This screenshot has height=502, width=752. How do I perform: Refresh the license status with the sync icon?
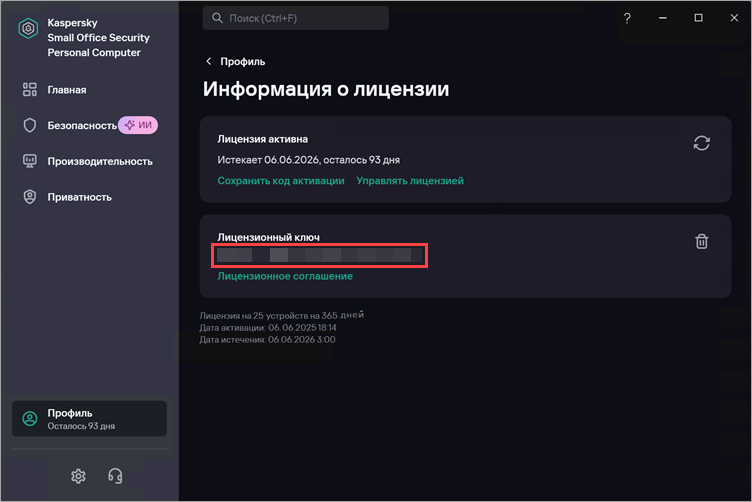pos(702,143)
